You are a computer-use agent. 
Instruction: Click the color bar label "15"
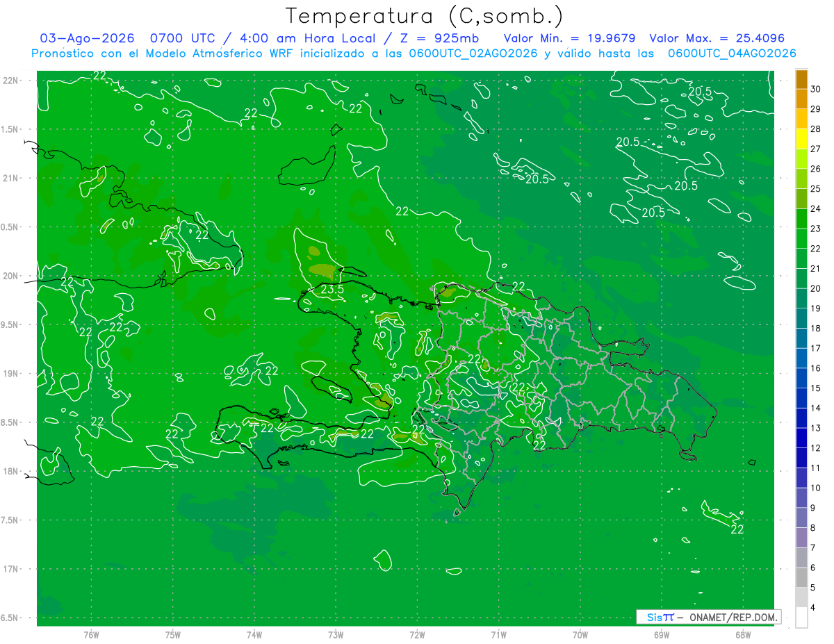tap(816, 388)
